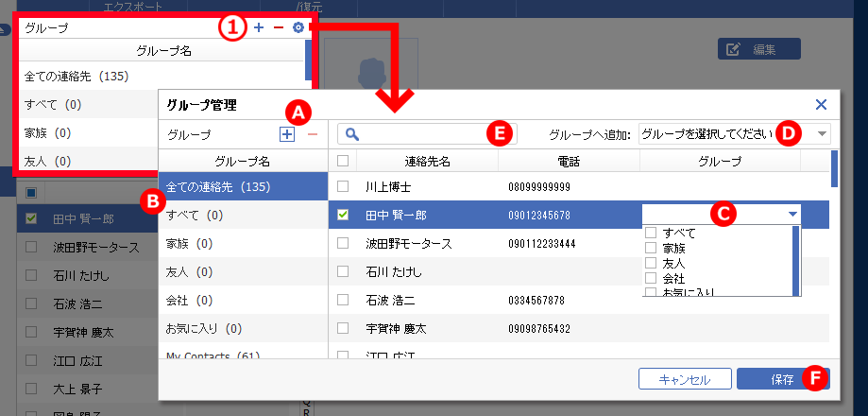Screen dimensions: 868x416
Task: Click the グループ column header in contacts table
Action: [720, 161]
